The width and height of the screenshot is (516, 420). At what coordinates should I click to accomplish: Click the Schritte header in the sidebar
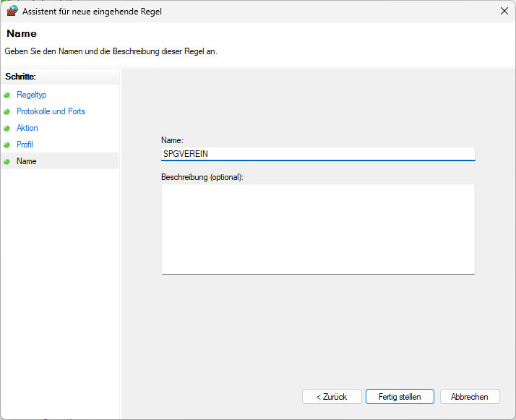pyautogui.click(x=20, y=76)
